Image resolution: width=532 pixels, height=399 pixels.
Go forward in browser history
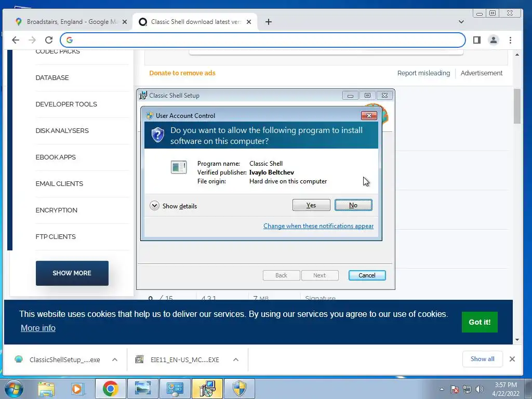click(x=32, y=40)
